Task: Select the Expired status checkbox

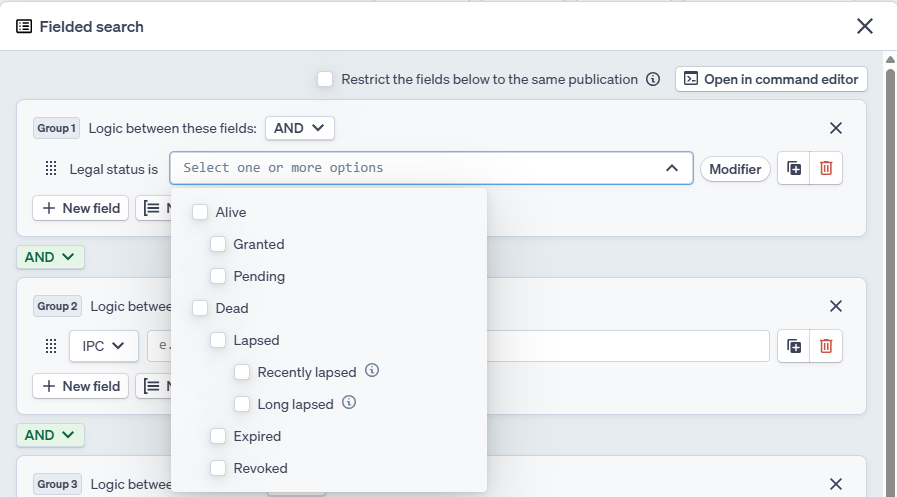Action: (x=218, y=436)
